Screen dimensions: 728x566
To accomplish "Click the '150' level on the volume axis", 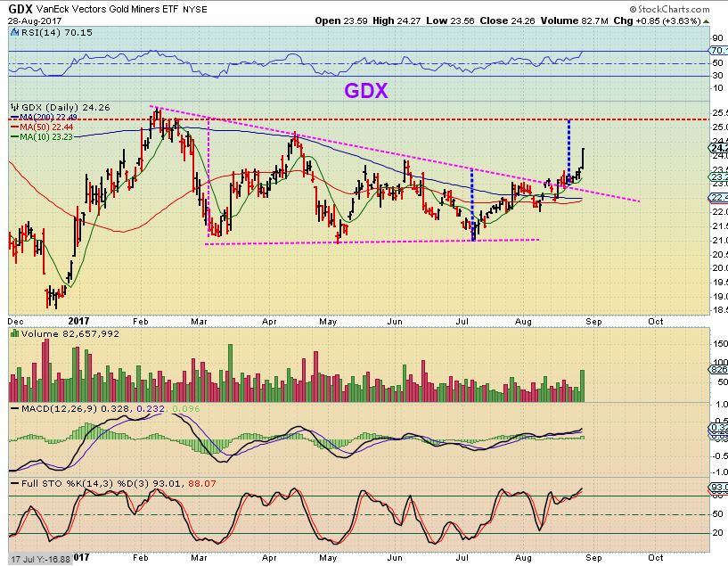I will (x=719, y=343).
